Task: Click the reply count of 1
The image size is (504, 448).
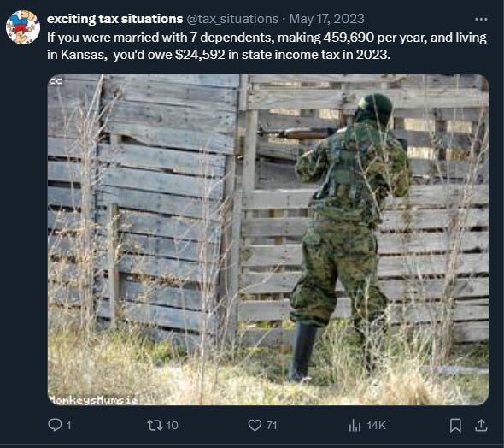Action: tap(68, 426)
